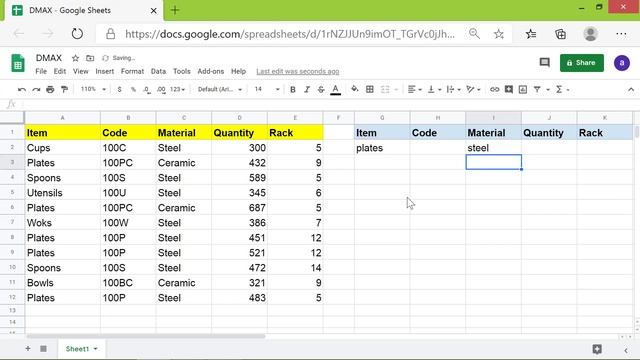Click the Insert comment icon

point(509,89)
